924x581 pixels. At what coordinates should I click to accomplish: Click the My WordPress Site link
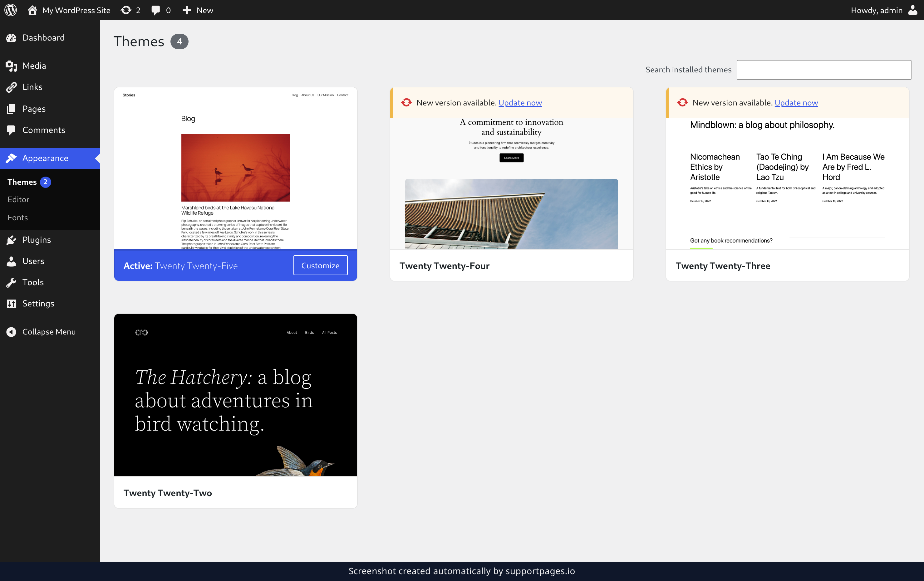76,10
